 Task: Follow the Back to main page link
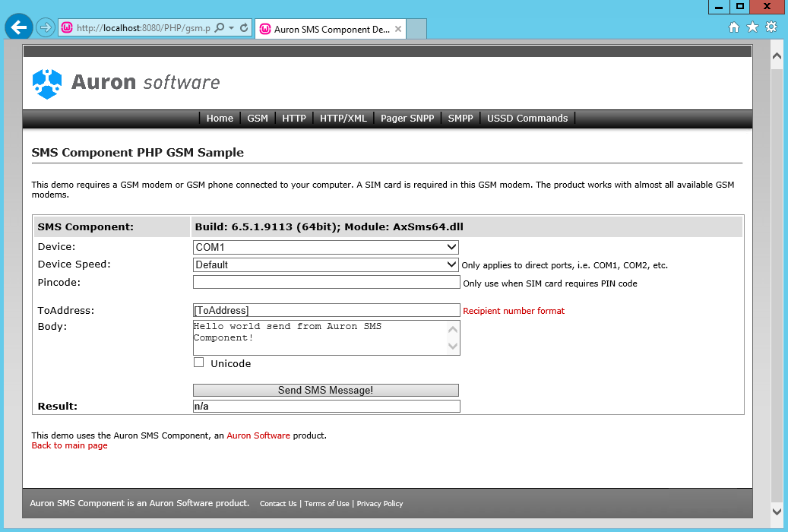(70, 445)
